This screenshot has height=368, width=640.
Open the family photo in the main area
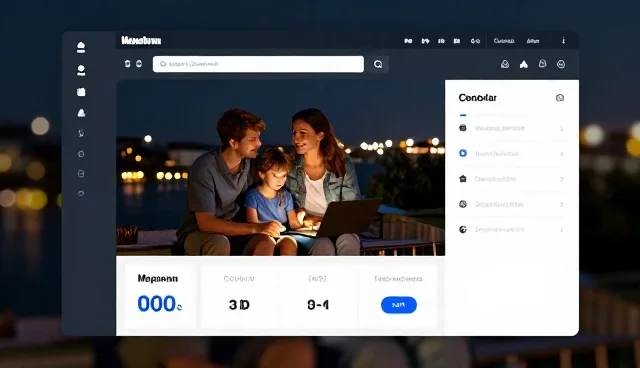pyautogui.click(x=280, y=168)
